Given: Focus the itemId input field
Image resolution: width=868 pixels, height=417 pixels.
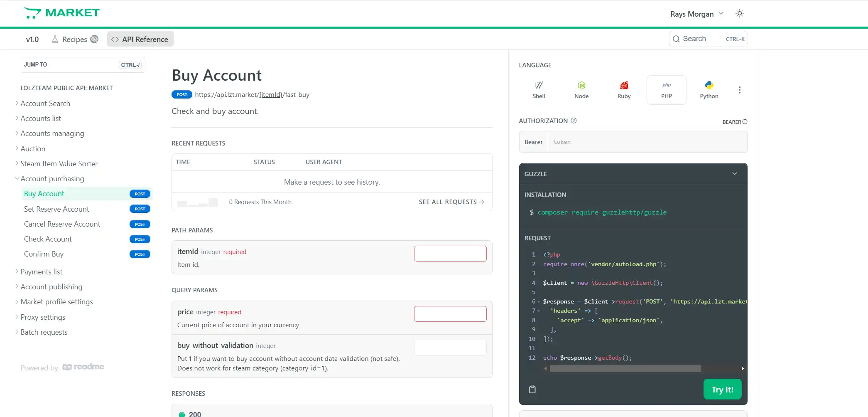Looking at the screenshot, I should pyautogui.click(x=450, y=254).
